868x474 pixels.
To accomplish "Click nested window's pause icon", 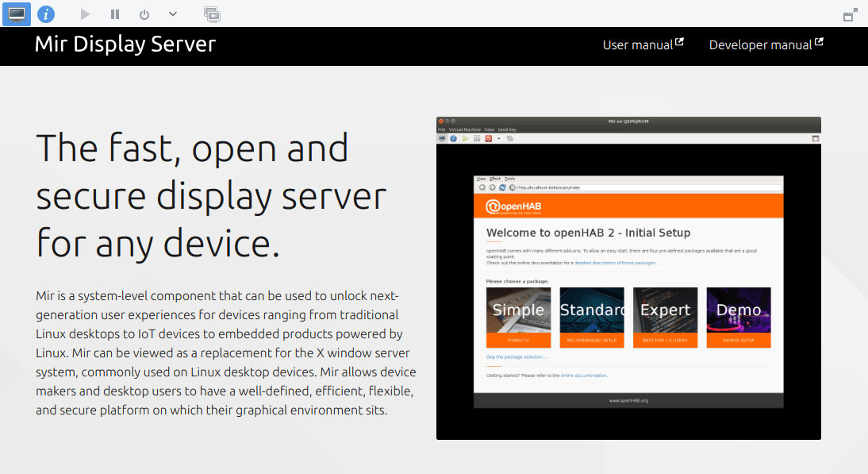I will point(477,138).
